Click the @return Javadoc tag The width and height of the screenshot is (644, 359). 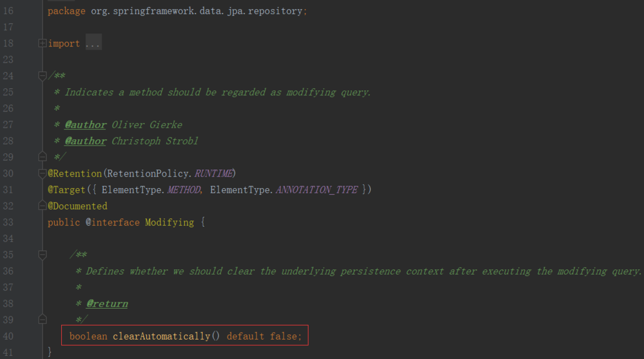(107, 304)
